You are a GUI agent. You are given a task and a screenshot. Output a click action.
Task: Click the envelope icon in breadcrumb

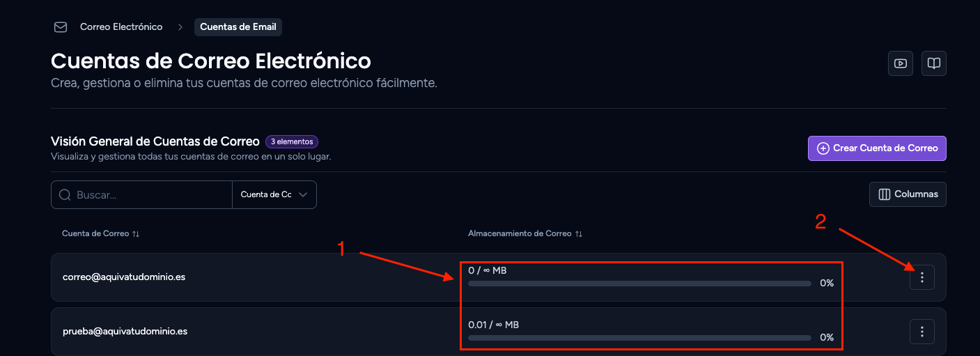(x=61, y=27)
